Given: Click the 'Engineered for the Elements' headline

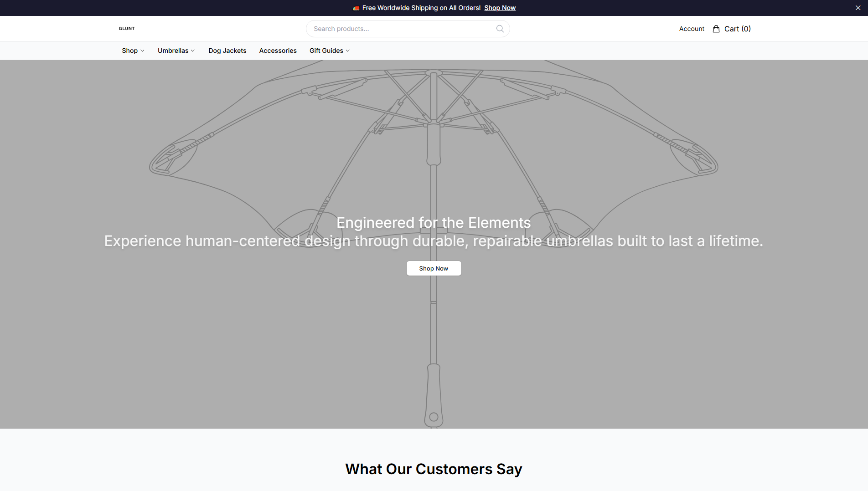Looking at the screenshot, I should click(434, 223).
